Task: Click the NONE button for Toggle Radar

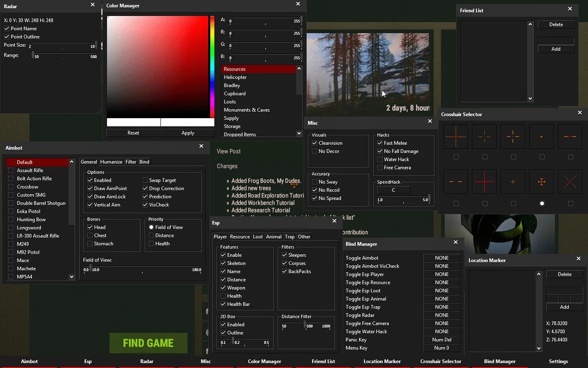Action: [x=442, y=315]
